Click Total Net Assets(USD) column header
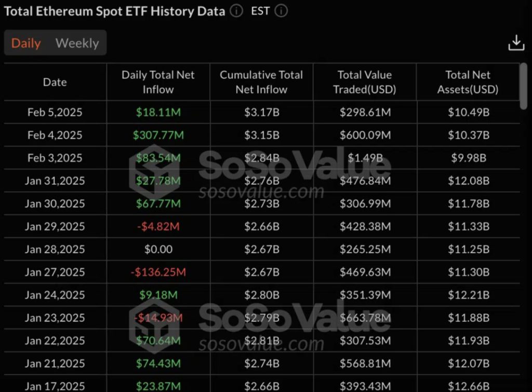 [x=468, y=82]
